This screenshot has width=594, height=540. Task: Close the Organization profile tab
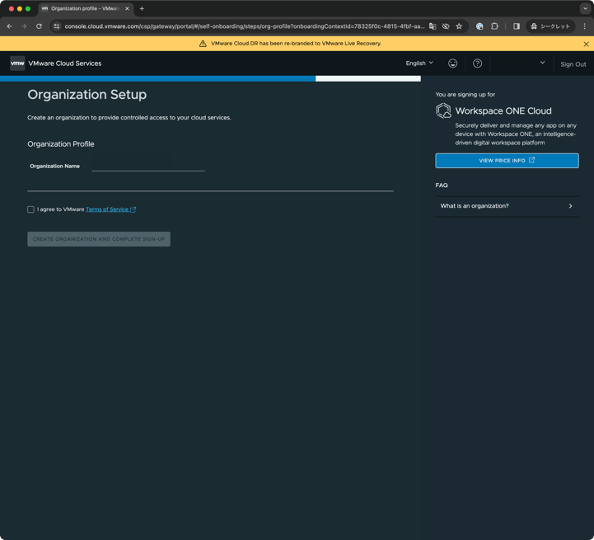click(127, 8)
